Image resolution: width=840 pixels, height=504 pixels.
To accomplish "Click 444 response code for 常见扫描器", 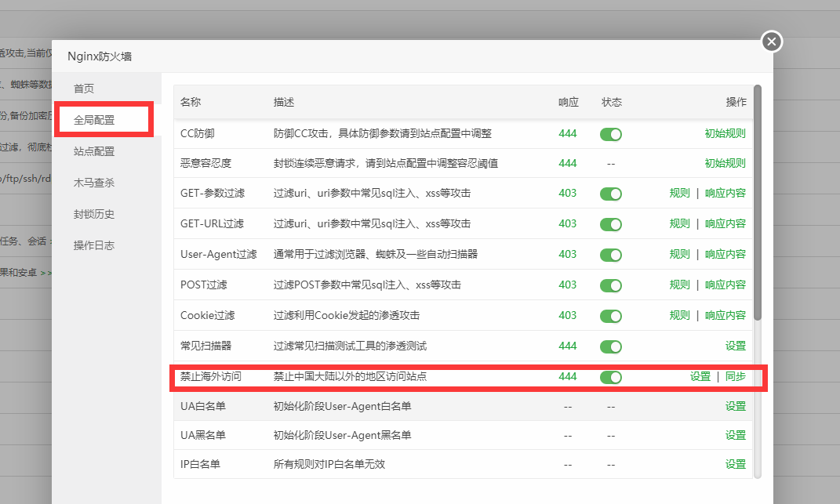I will point(567,346).
